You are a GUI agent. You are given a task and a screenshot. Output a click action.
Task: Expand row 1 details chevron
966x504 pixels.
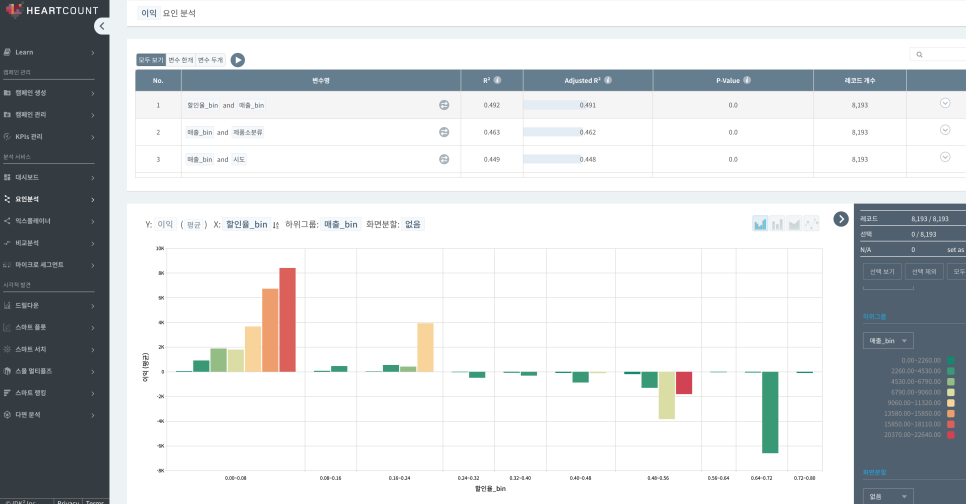[x=945, y=103]
